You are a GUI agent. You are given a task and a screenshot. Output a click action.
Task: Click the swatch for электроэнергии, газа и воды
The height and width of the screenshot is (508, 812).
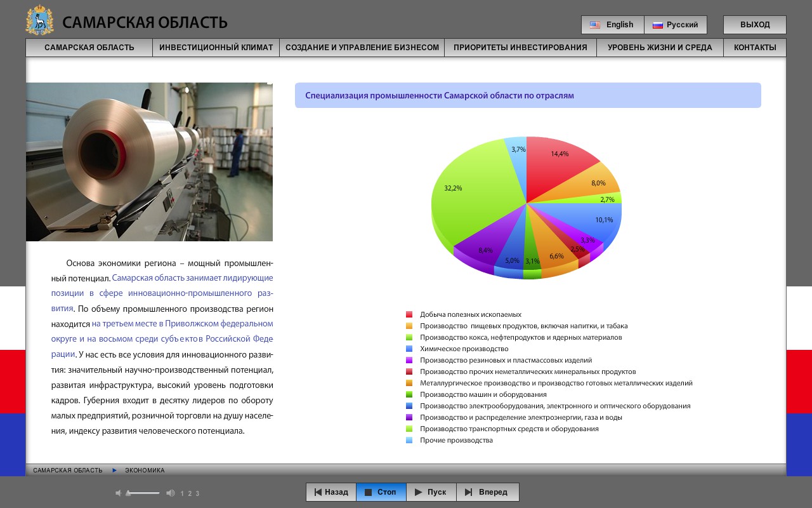409,417
